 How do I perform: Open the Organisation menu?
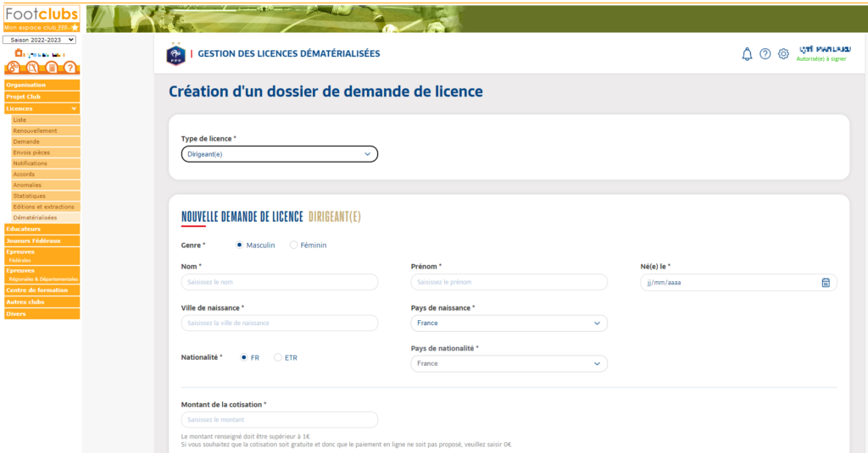click(x=42, y=85)
